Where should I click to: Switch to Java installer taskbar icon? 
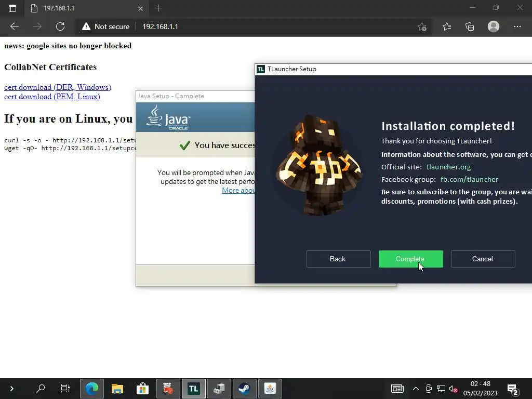pyautogui.click(x=270, y=389)
